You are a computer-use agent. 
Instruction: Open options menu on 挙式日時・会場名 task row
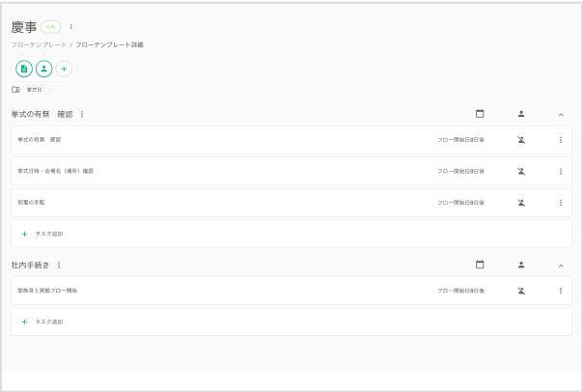(561, 172)
